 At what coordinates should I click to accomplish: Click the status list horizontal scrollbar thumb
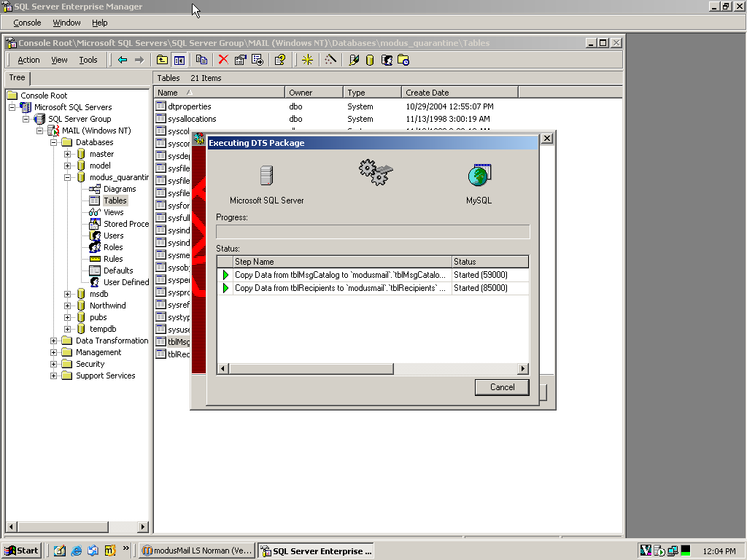click(311, 368)
